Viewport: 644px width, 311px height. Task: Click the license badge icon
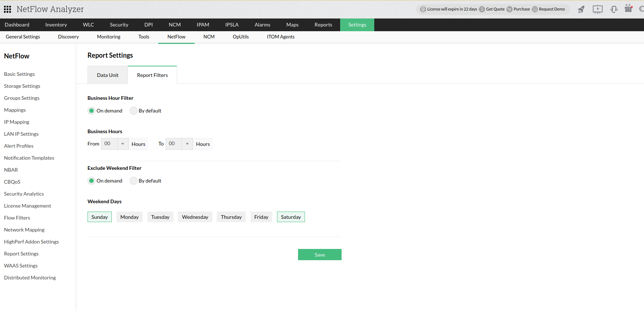(423, 9)
